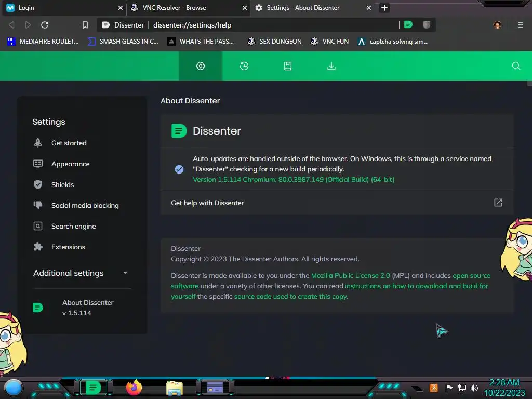Click the Start orb button
The height and width of the screenshot is (399, 532).
coord(13,388)
